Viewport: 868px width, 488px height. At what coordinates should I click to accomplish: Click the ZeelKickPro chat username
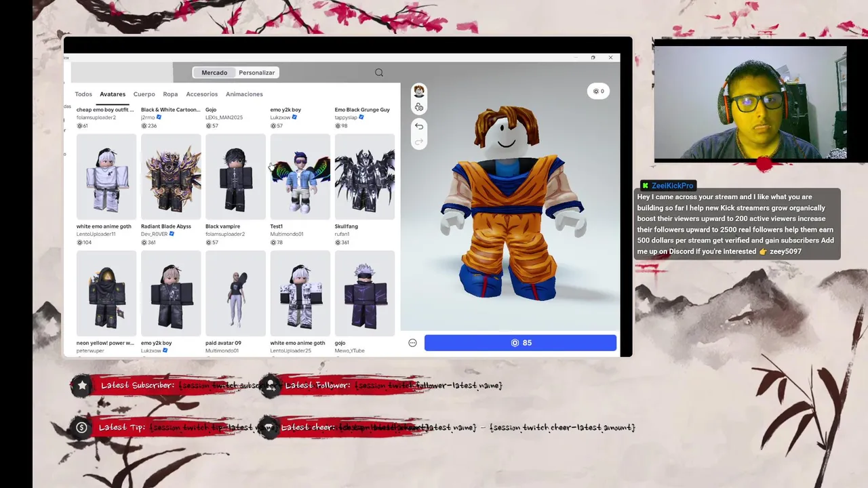tap(673, 186)
